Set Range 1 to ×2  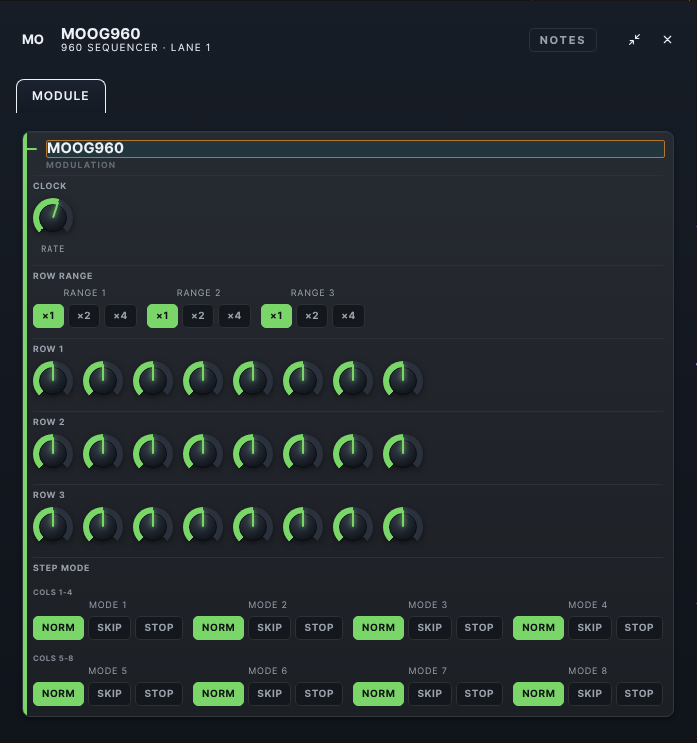[84, 316]
